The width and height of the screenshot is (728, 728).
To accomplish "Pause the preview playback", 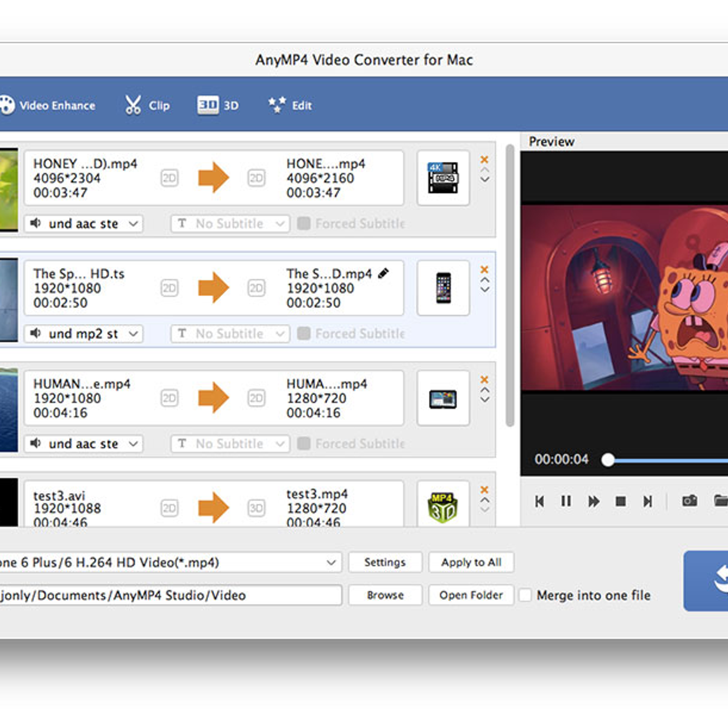I will [566, 501].
